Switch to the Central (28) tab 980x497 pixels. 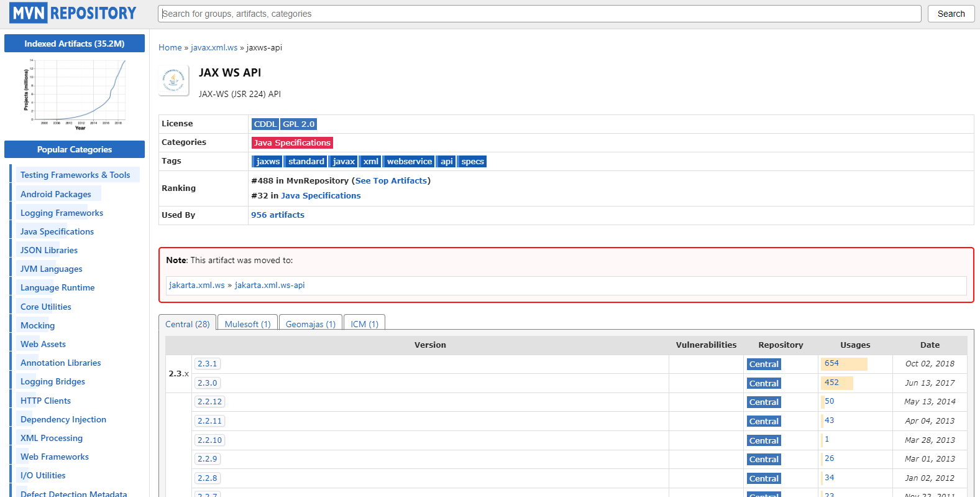188,324
